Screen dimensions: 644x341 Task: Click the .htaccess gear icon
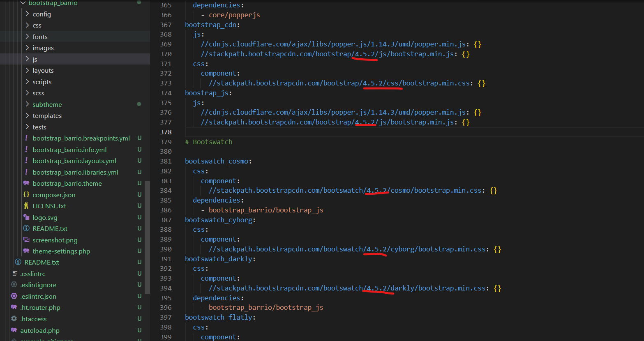coord(14,319)
